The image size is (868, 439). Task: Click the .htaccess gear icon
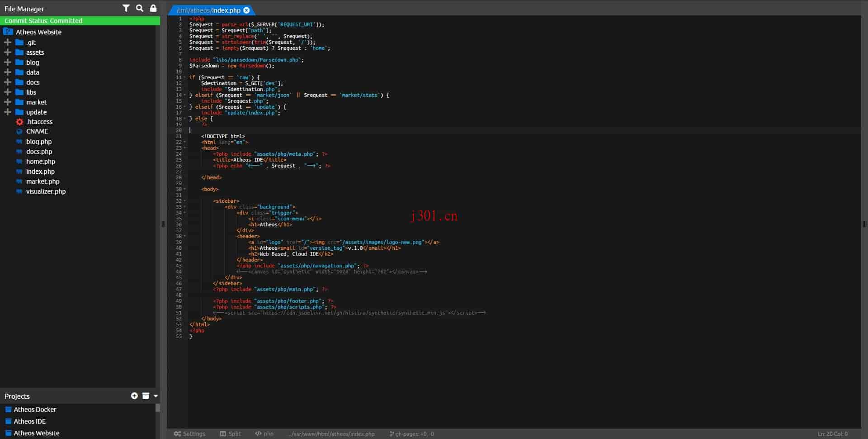pyautogui.click(x=19, y=122)
